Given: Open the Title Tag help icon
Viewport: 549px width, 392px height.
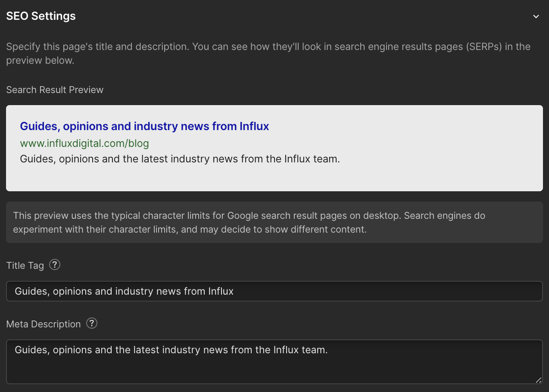Looking at the screenshot, I should pos(55,264).
